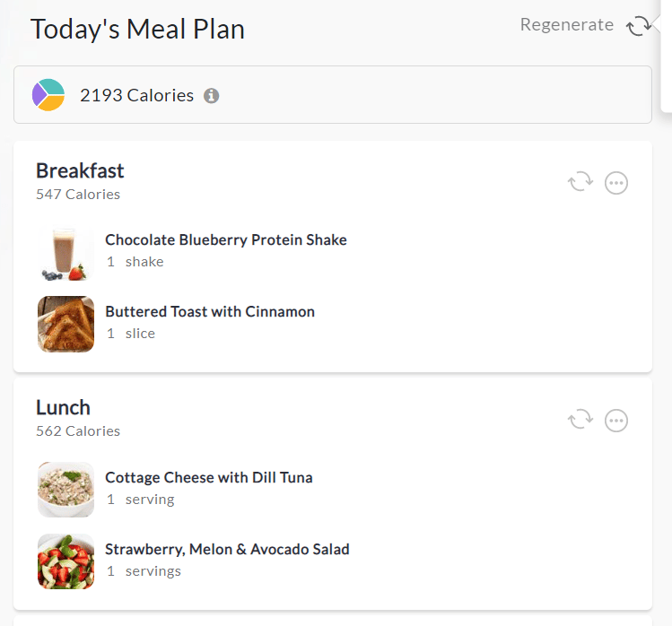Open Strawberry, Melon & Avocado Salad recipe

pyautogui.click(x=227, y=549)
